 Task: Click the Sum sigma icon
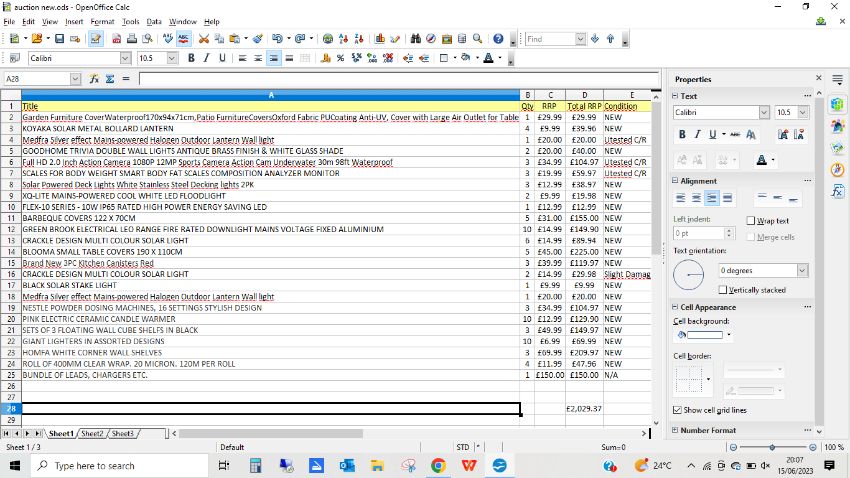click(110, 79)
